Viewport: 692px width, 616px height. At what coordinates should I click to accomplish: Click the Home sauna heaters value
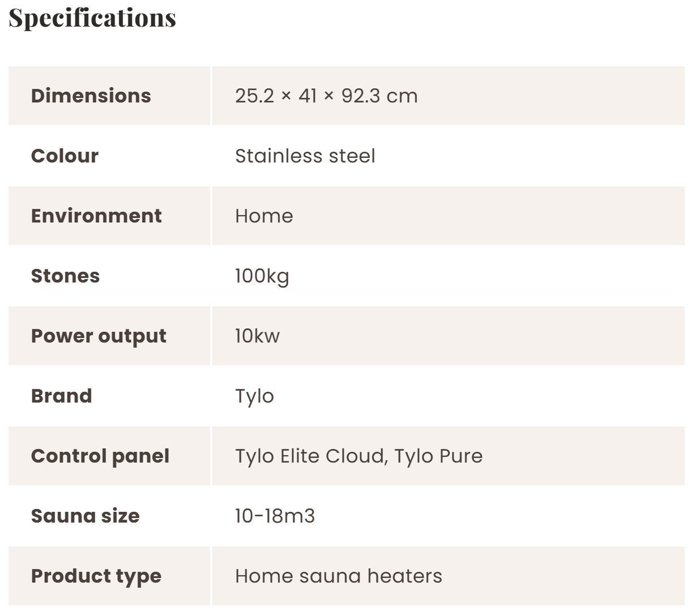(x=338, y=576)
